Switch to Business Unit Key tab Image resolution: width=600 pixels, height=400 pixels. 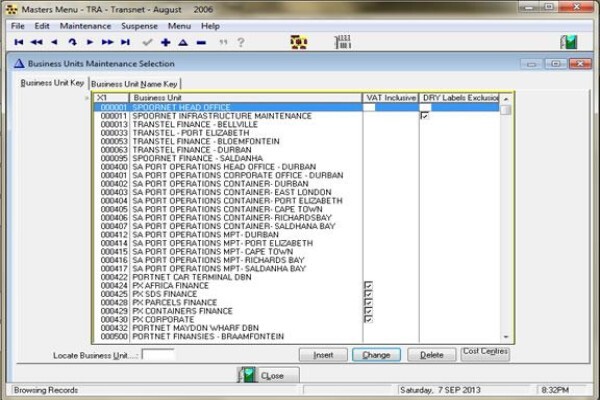[52, 83]
